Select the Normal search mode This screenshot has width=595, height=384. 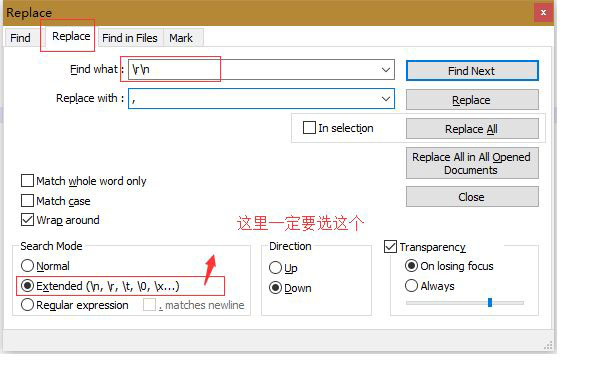pos(27,266)
